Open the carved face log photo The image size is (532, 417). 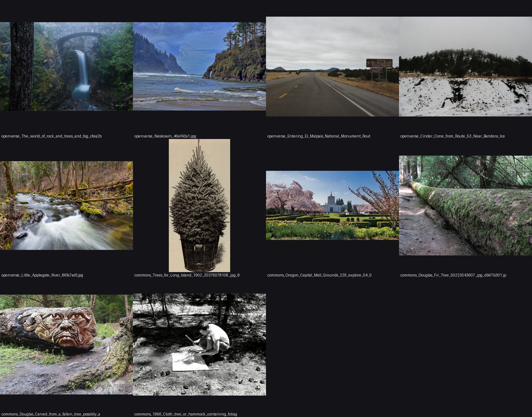coord(66,345)
